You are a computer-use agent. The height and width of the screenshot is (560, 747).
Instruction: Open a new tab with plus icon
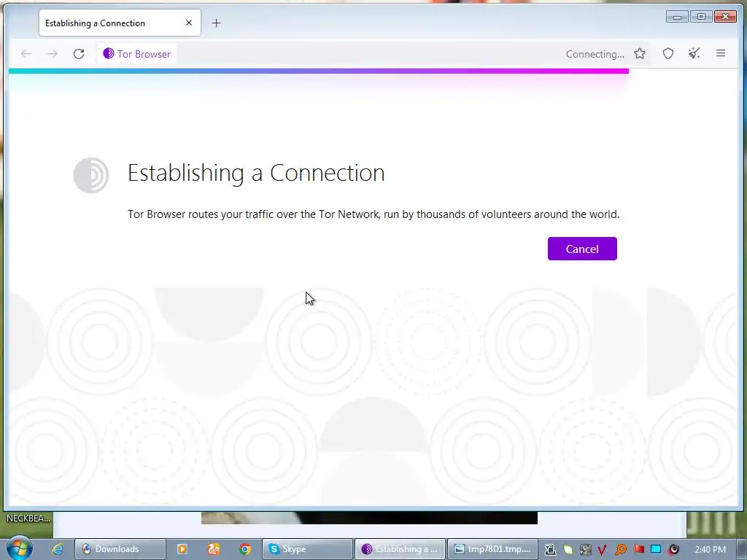pos(216,23)
